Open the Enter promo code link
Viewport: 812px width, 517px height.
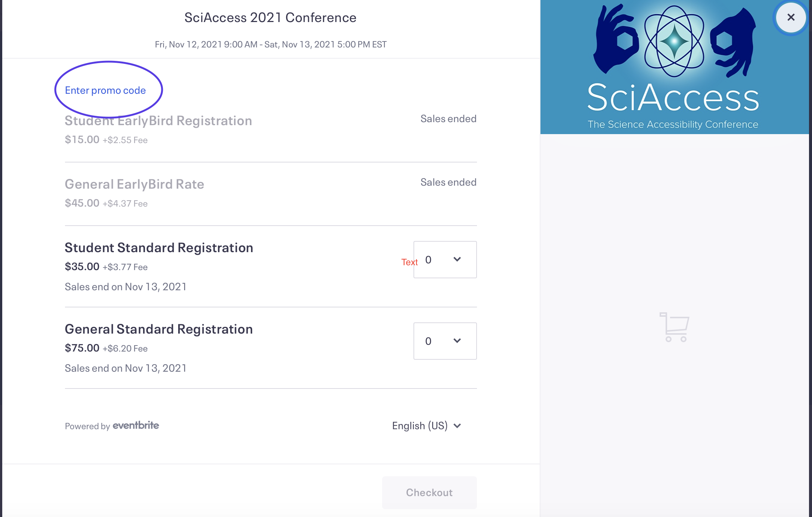click(105, 90)
